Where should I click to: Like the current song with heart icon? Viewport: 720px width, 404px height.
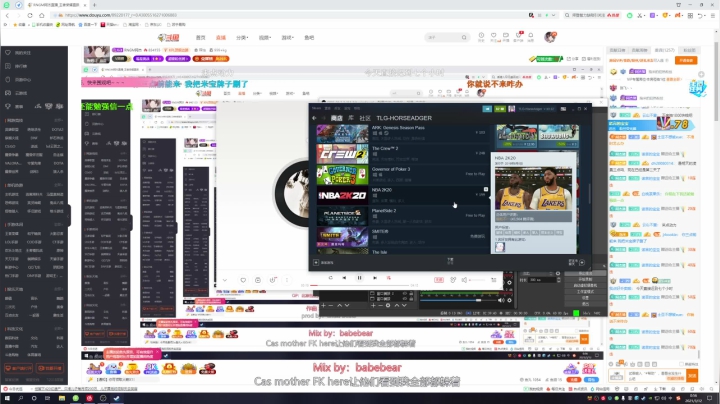click(243, 280)
